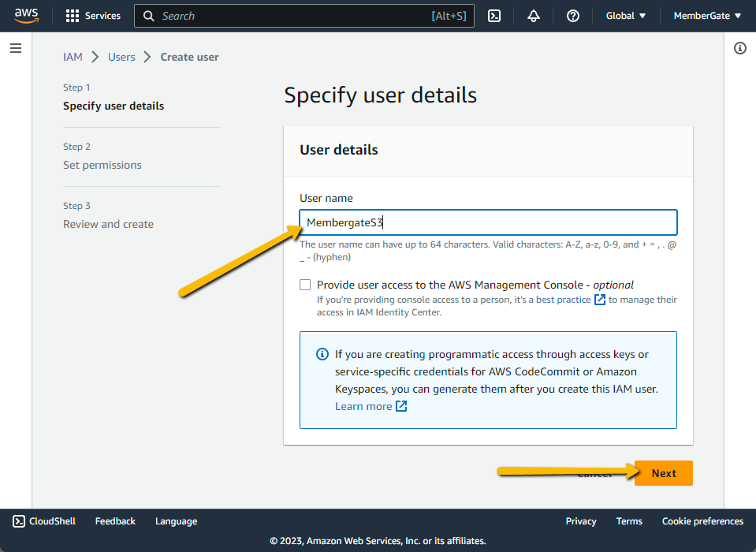756x552 pixels.
Task: Click the copyright 2023 Amazon Web Services text
Action: 378,541
